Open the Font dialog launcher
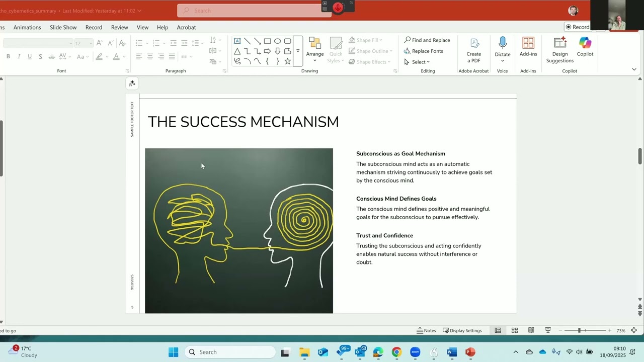Image resolution: width=644 pixels, height=362 pixels. (127, 71)
